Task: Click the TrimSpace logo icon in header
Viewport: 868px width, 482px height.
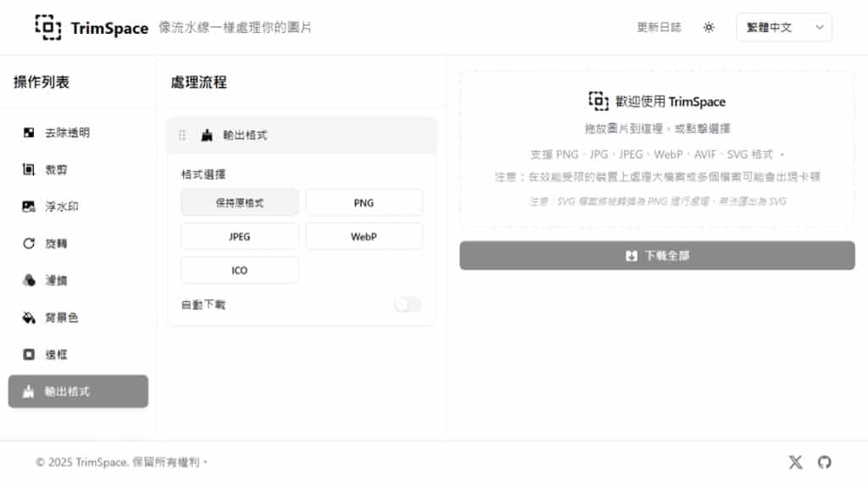Action: click(48, 27)
